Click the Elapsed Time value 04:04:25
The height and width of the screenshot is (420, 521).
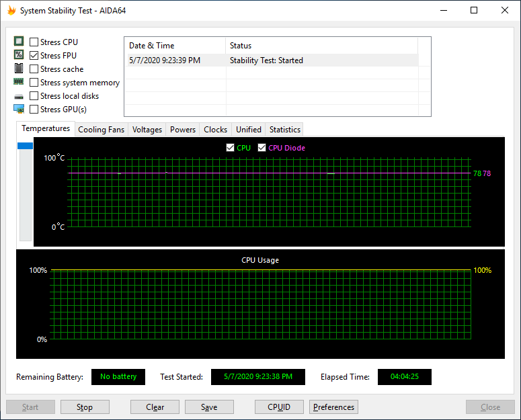[405, 377]
